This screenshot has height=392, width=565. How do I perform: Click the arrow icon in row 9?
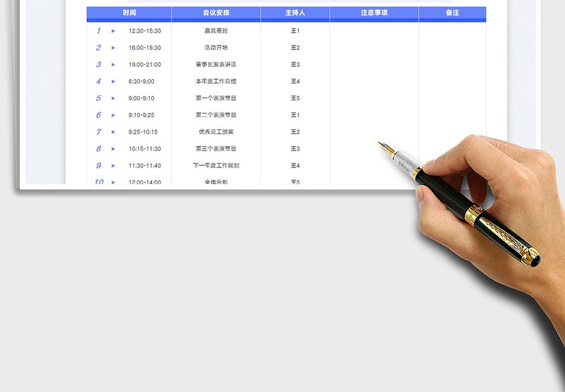pos(113,166)
